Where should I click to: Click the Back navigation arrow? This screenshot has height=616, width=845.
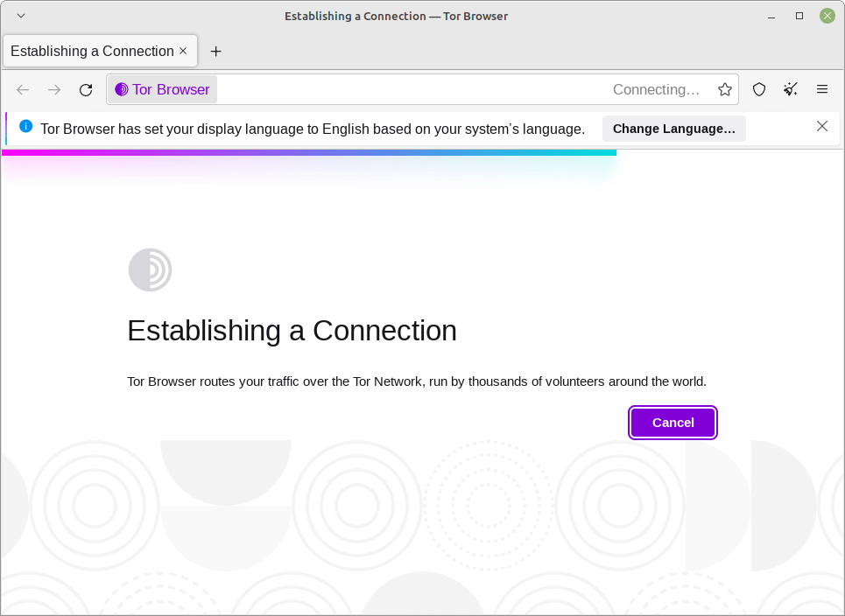23,89
